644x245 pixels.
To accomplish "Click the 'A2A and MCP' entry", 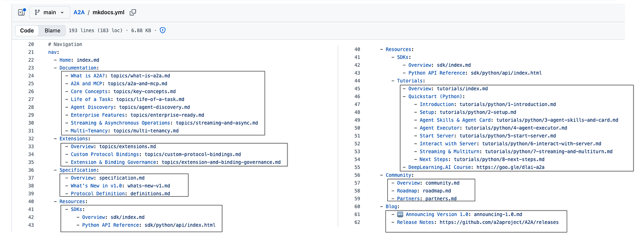I will [x=116, y=84].
